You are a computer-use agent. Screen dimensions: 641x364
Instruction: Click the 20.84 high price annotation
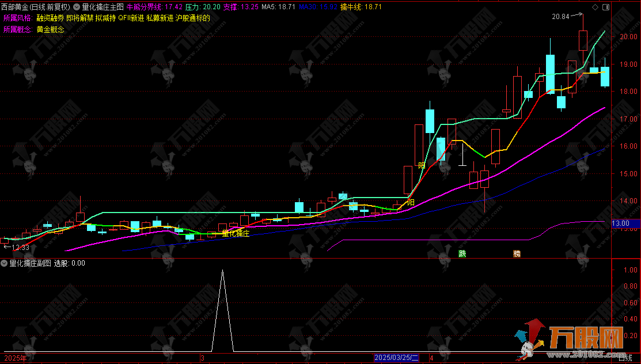tap(560, 17)
